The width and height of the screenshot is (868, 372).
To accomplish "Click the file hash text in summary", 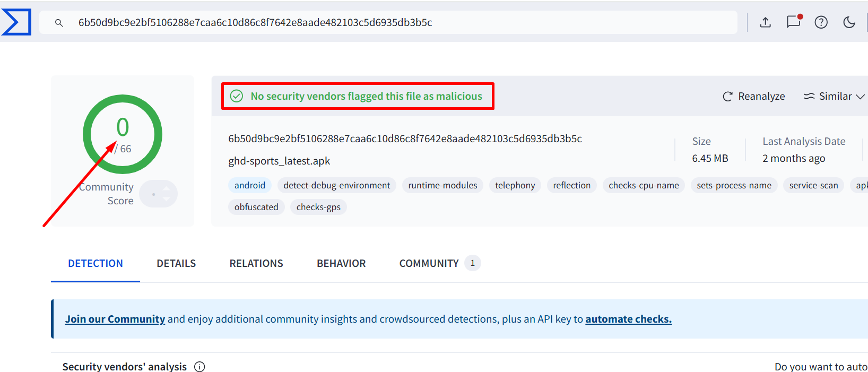I will click(x=405, y=139).
